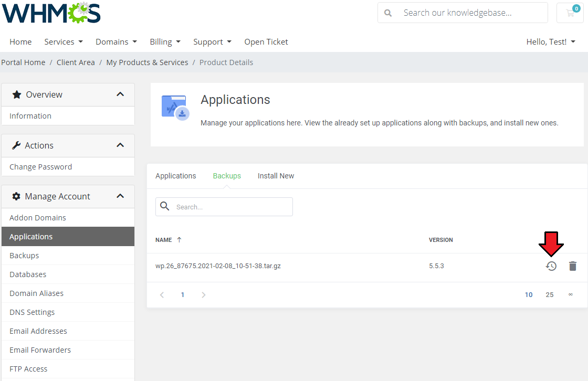Open Databases in the sidebar

tap(68, 274)
